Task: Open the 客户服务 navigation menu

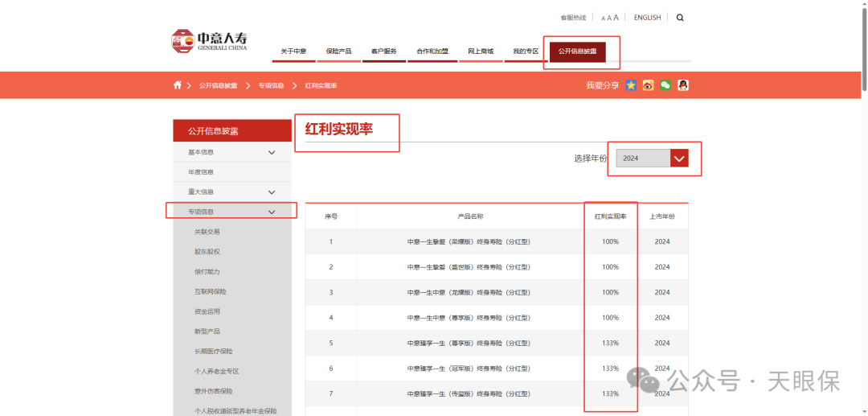Action: click(383, 51)
